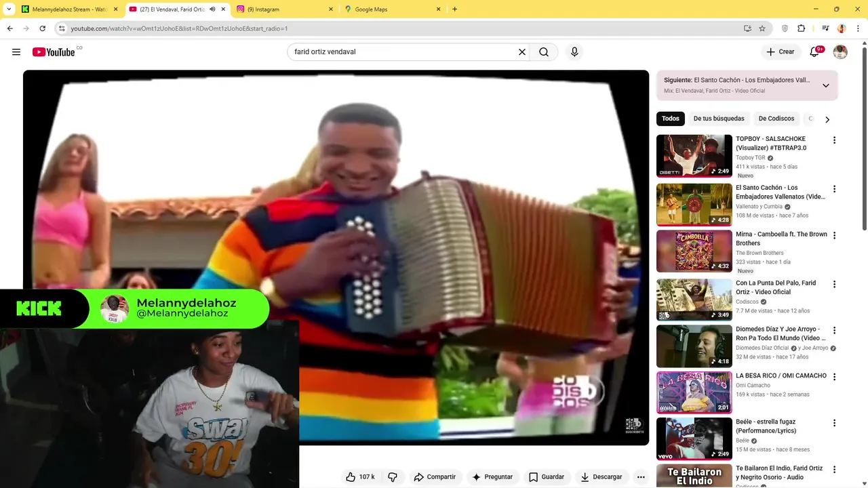Start voice search with the microphone icon
Screen dimensions: 868x488
tap(574, 52)
